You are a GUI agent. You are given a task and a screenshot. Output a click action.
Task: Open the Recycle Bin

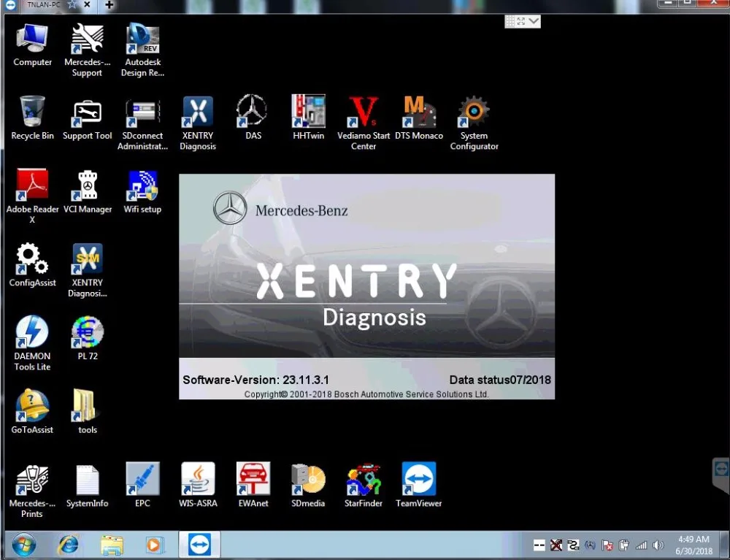(x=32, y=118)
